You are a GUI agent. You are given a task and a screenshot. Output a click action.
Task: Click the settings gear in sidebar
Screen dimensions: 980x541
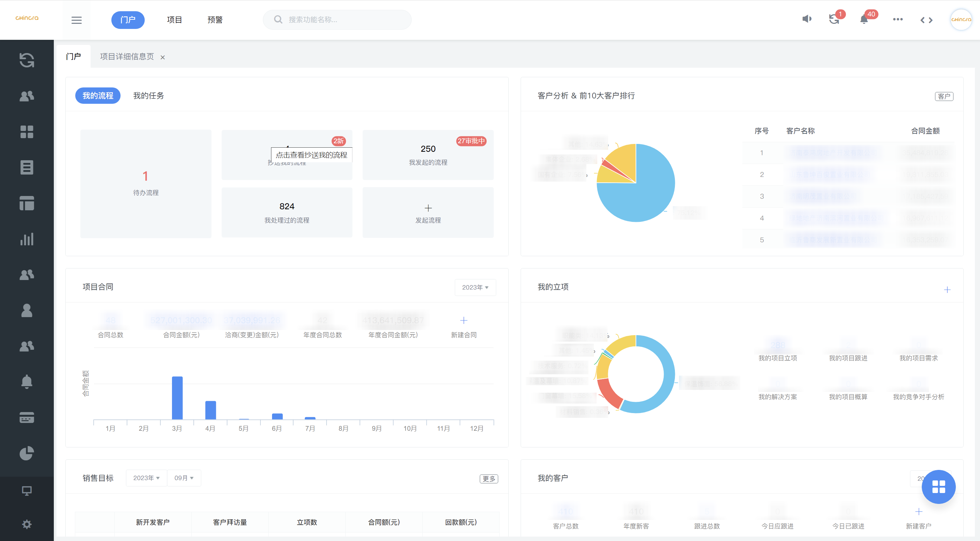click(x=27, y=524)
